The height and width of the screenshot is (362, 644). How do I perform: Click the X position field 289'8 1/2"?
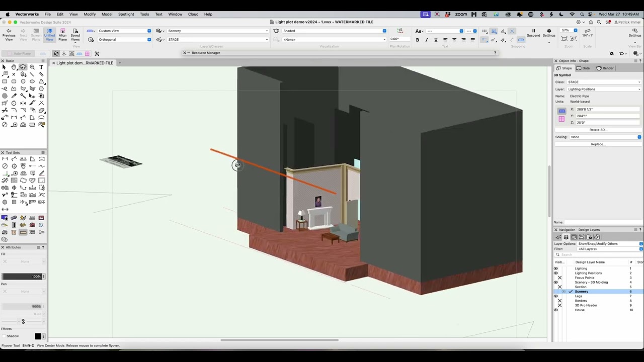pyautogui.click(x=608, y=109)
